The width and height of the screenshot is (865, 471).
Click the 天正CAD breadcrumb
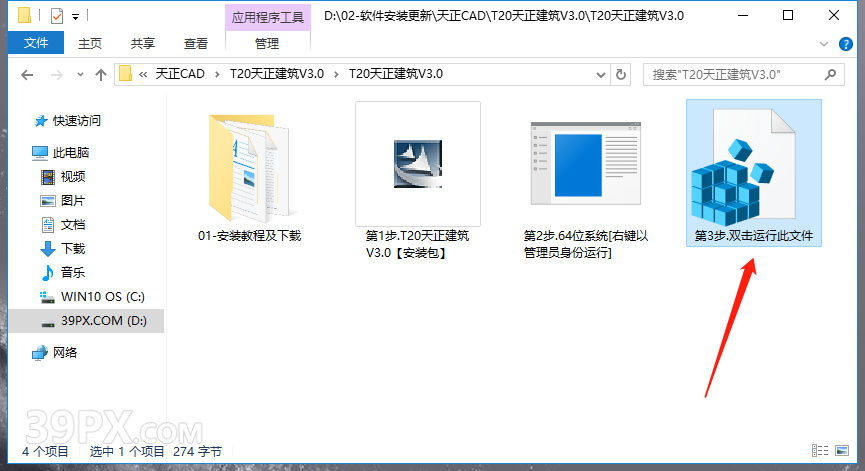(x=180, y=74)
